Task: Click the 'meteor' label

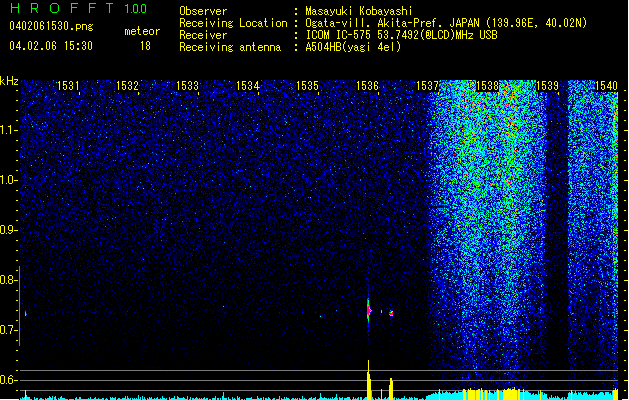Action: coord(142,31)
